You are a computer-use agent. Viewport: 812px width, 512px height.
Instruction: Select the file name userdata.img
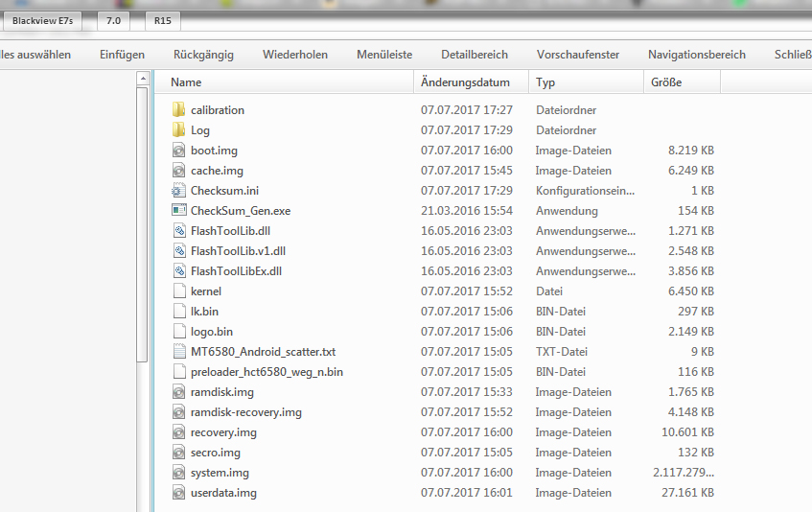tap(223, 494)
